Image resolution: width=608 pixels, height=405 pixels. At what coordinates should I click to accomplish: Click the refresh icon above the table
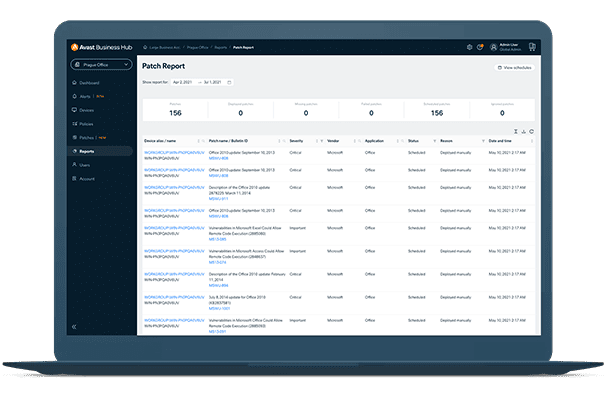(532, 132)
